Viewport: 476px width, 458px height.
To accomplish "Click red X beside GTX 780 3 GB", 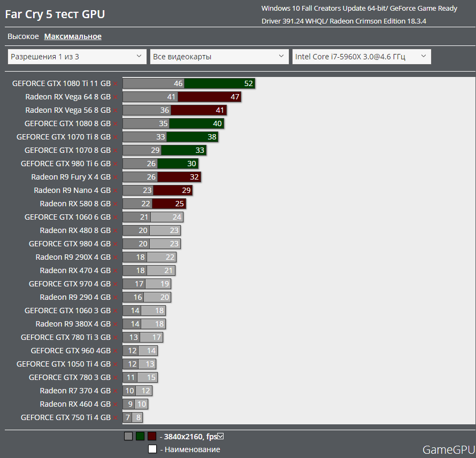I will [x=116, y=378].
